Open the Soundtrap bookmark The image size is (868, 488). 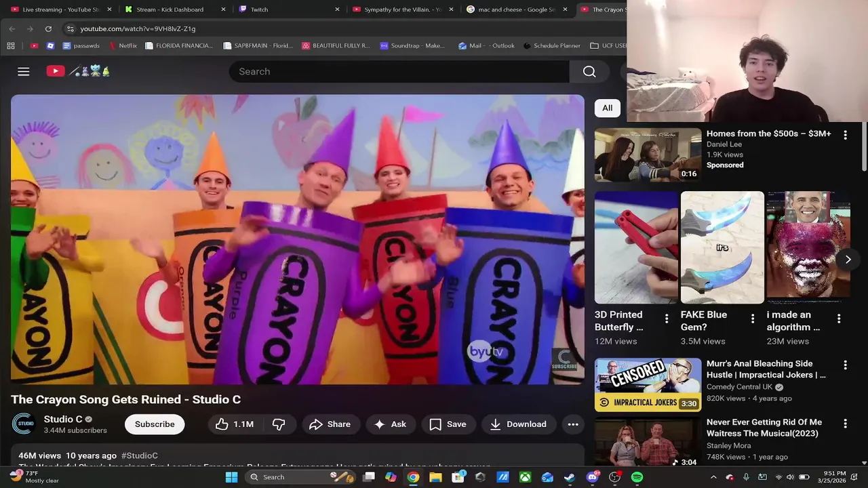[412, 45]
